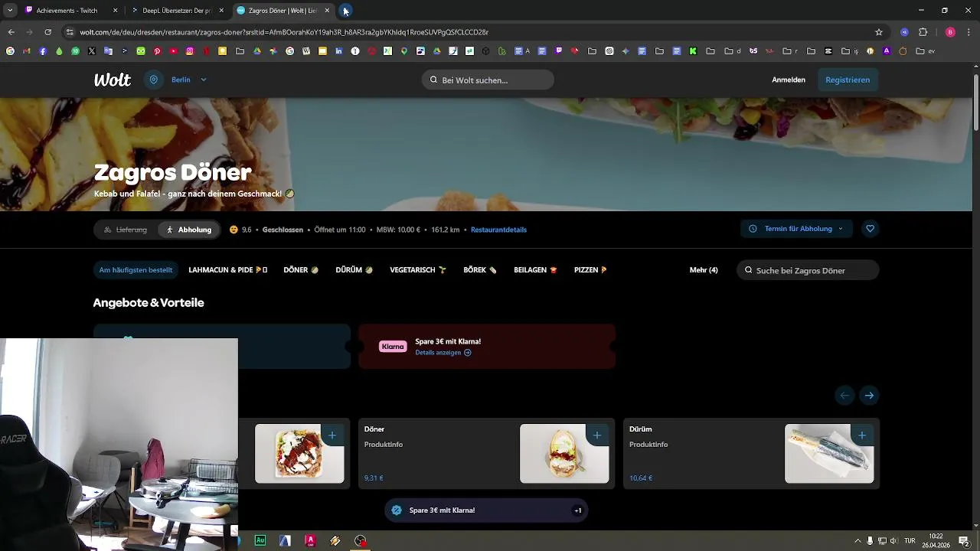The image size is (980, 551).
Task: Open the Pinterest bookmark
Action: 158,51
